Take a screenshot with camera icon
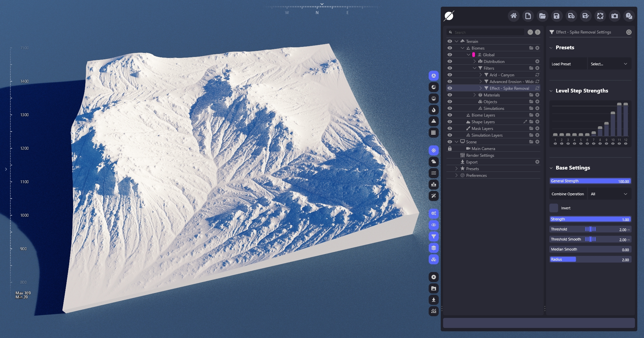 [x=614, y=16]
